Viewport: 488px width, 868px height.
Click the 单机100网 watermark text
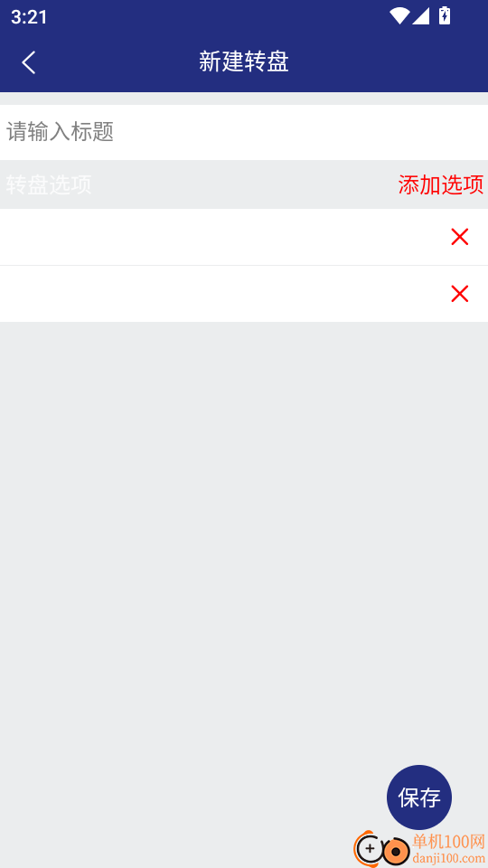tap(449, 842)
